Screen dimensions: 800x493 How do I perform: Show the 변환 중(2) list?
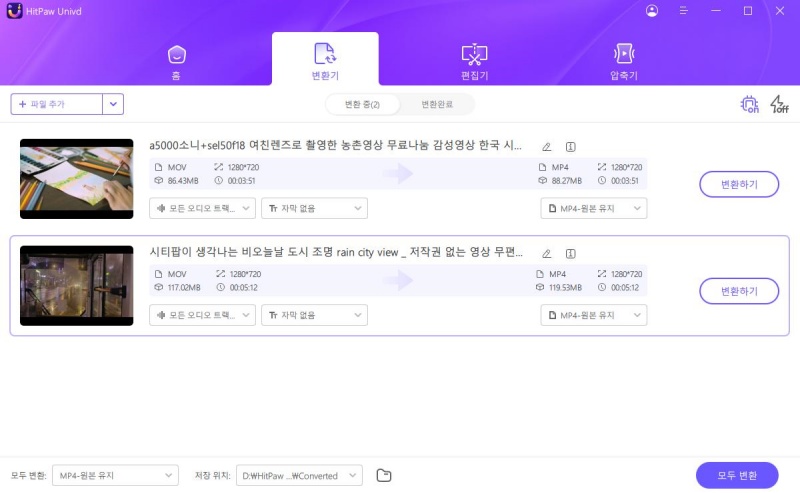point(362,104)
